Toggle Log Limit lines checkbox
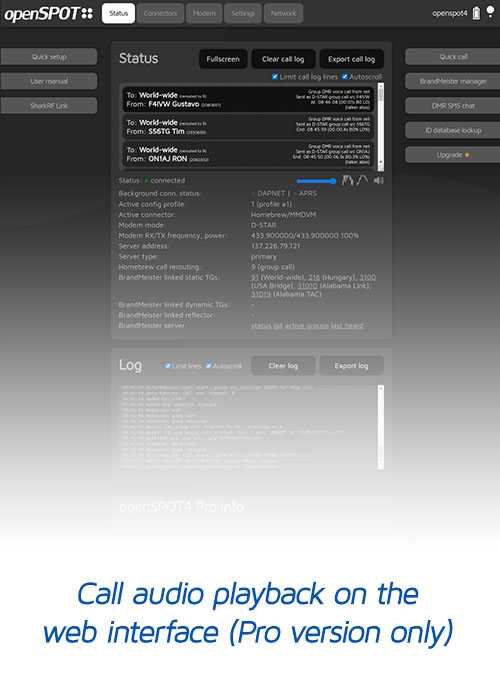Screen dimensions: 500x682 tap(168, 366)
